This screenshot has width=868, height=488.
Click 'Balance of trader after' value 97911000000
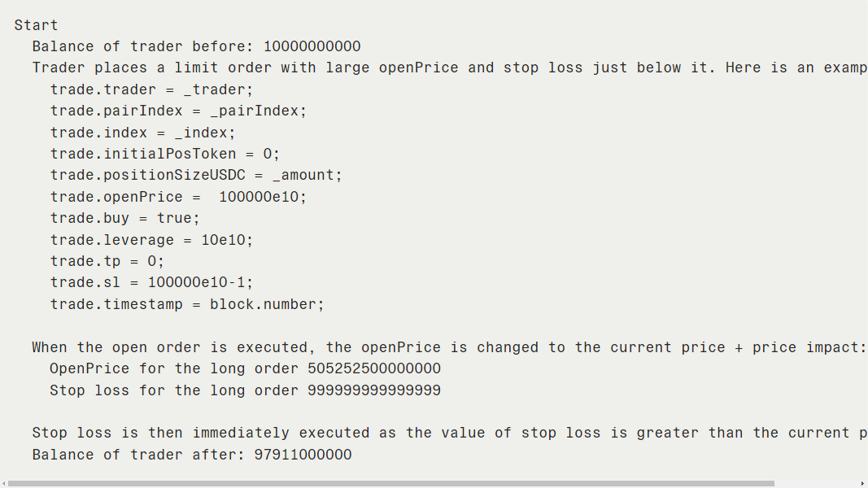303,455
